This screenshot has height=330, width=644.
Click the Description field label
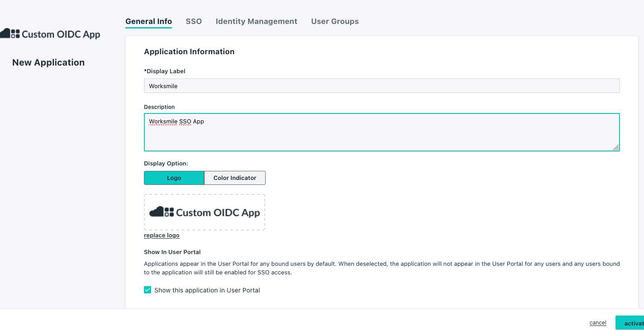159,107
